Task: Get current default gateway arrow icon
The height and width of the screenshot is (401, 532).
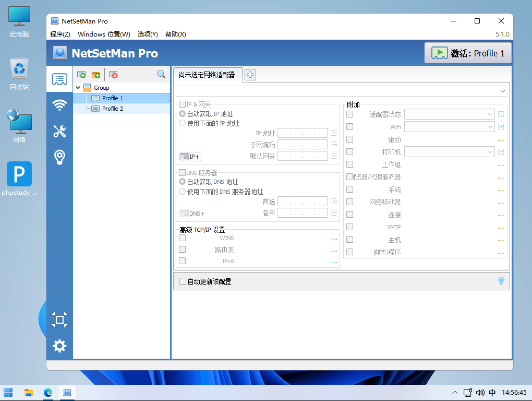Action: pos(334,156)
